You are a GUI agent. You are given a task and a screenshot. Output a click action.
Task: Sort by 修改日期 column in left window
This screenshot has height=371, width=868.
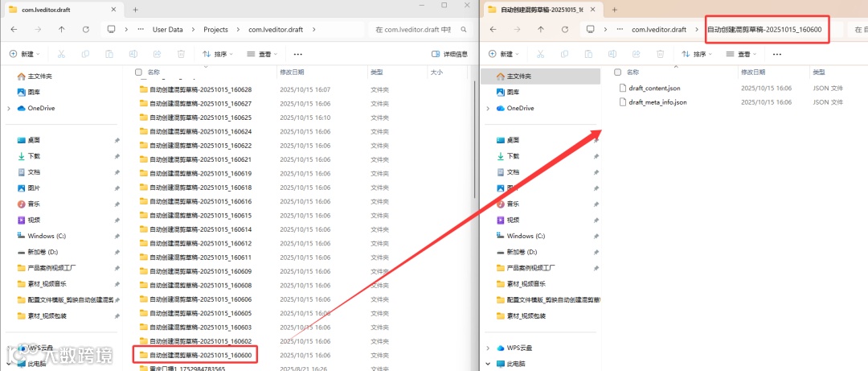(292, 72)
